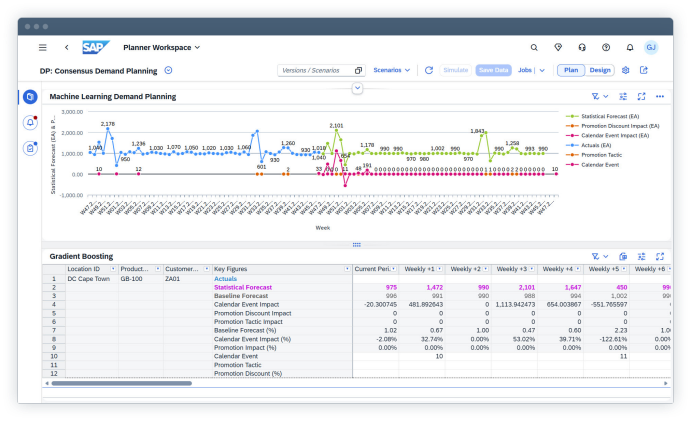Open Gradient Boosting table settings icon
The width and height of the screenshot is (691, 421).
[x=642, y=256]
